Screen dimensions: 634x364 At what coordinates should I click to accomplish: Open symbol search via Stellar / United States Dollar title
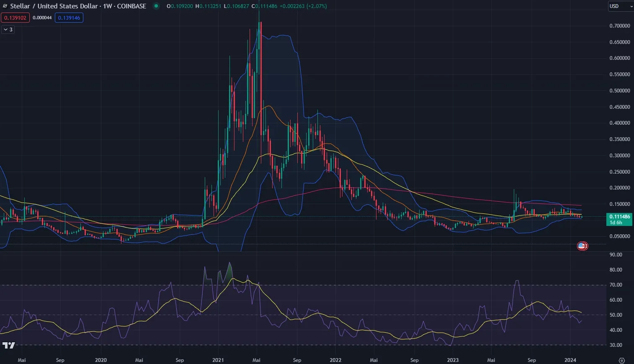[x=54, y=6]
